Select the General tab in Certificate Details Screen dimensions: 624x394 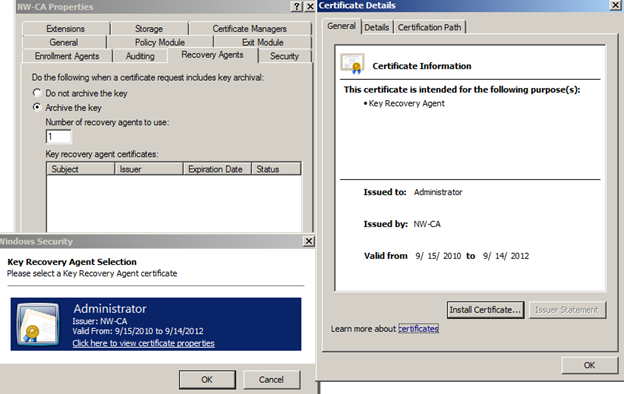(x=341, y=26)
